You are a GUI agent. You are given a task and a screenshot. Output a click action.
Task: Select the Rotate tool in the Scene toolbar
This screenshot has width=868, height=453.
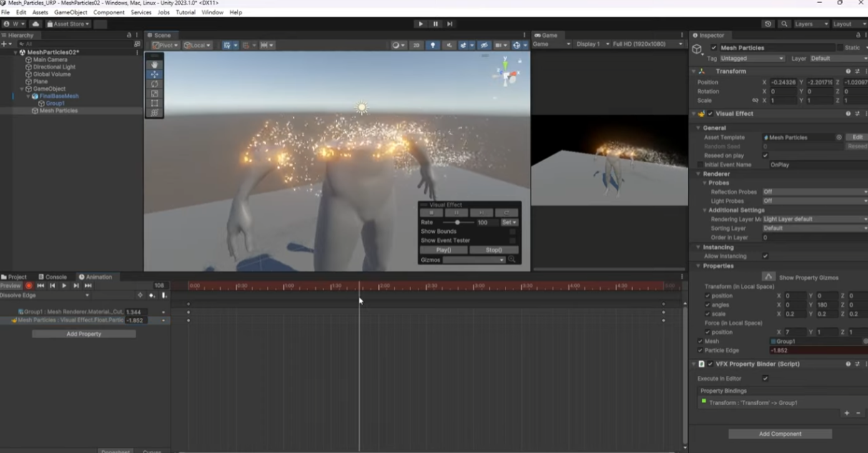tap(154, 84)
